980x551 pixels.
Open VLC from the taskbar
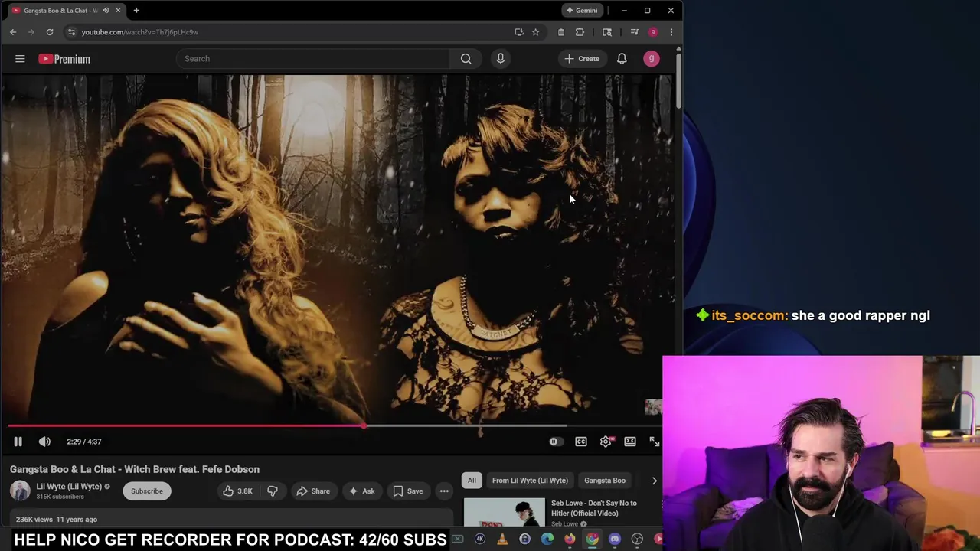pyautogui.click(x=502, y=540)
